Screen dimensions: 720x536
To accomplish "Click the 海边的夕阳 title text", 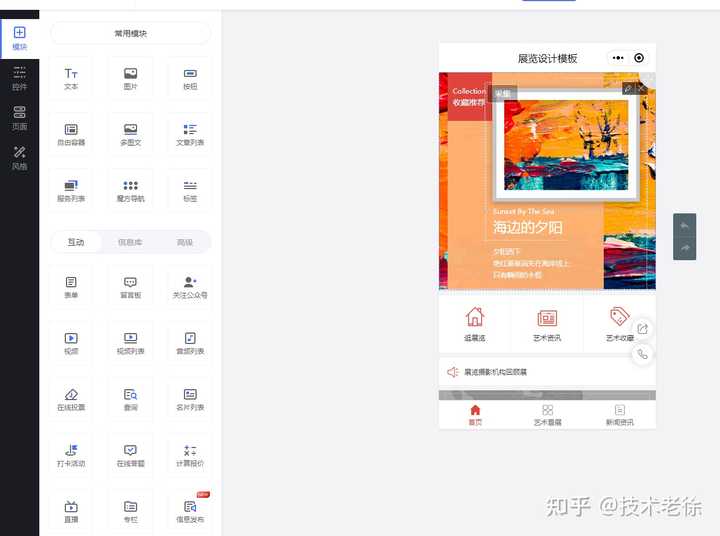I will tap(528, 227).
